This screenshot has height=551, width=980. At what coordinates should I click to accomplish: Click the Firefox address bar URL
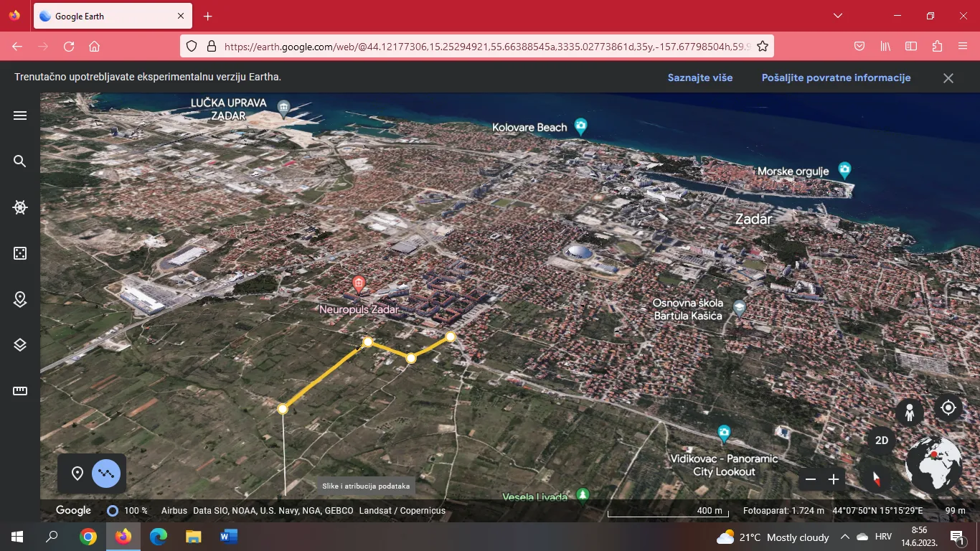click(x=488, y=47)
